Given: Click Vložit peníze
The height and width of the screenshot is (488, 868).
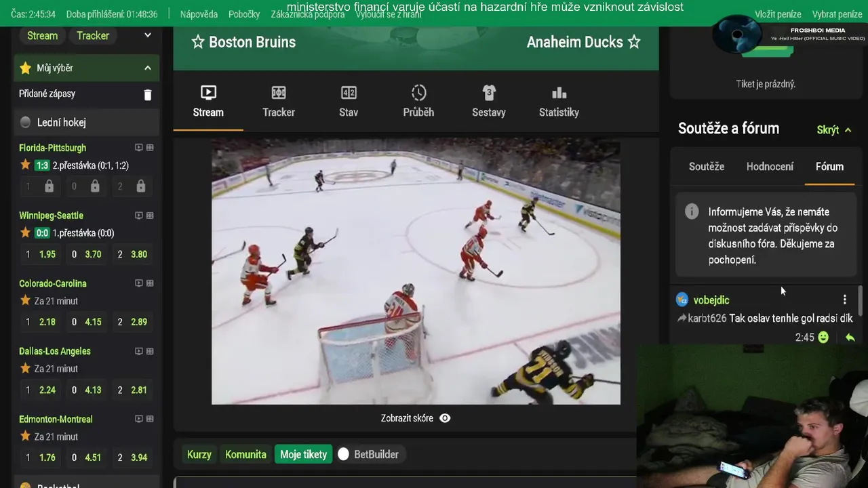Looking at the screenshot, I should 778,14.
